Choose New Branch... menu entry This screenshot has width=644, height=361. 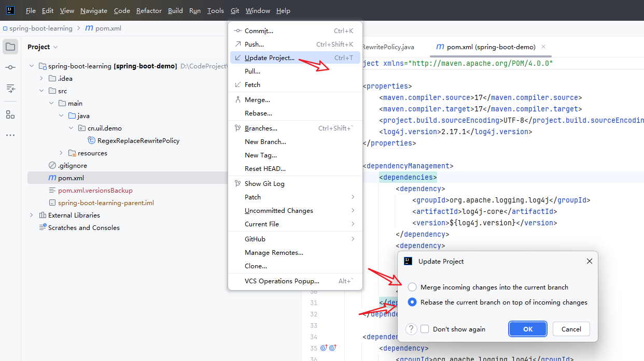point(295,141)
